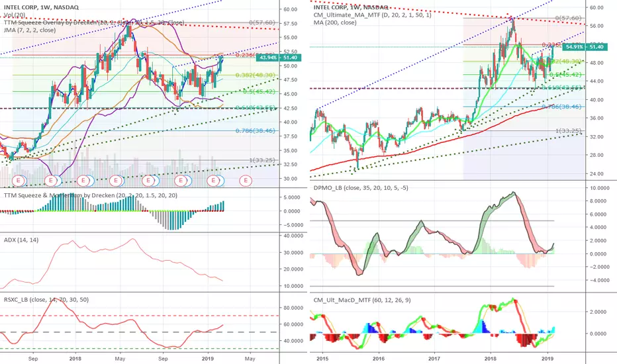
Task: Click 56.00 on the right price axis
Action: [596, 26]
